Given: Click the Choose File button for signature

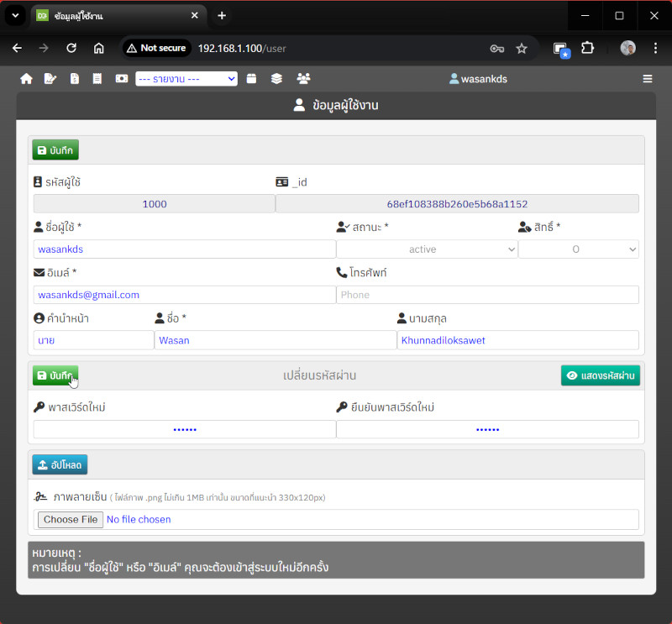Looking at the screenshot, I should (71, 520).
